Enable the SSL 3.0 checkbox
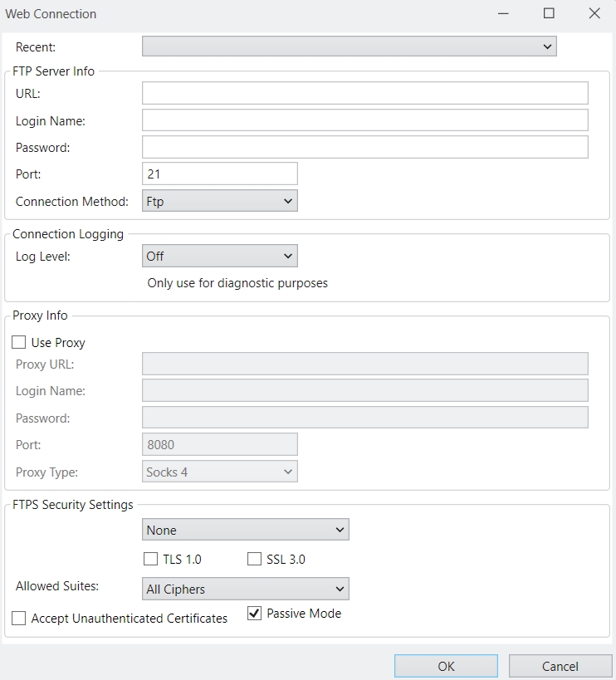The image size is (616, 680). (255, 559)
